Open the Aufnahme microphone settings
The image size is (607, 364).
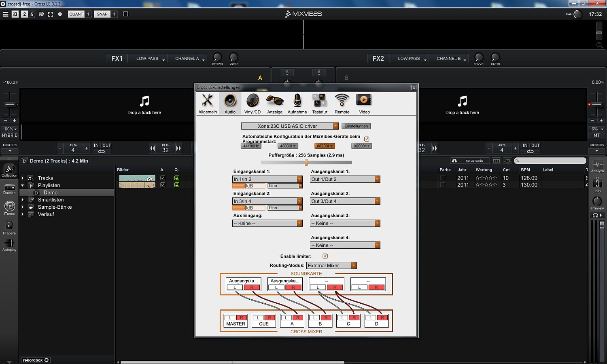tap(297, 103)
